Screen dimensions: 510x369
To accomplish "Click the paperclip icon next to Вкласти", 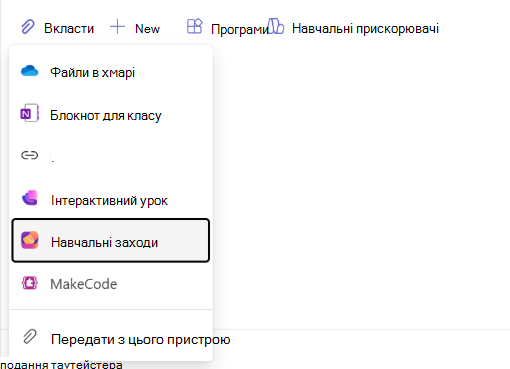I will point(28,27).
